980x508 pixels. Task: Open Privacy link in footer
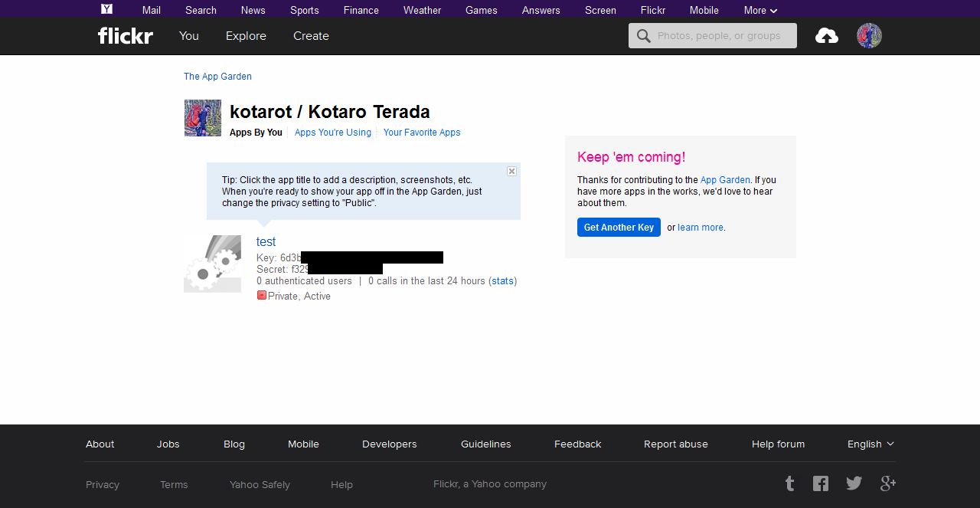103,484
